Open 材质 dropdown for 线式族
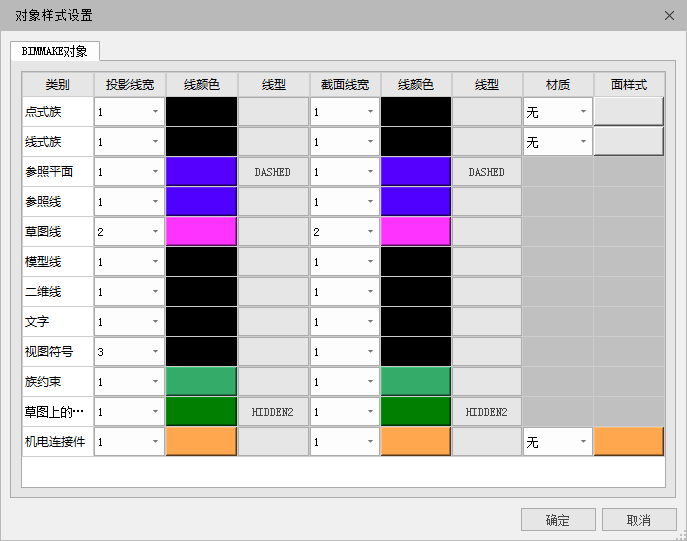687x541 pixels. [557, 141]
